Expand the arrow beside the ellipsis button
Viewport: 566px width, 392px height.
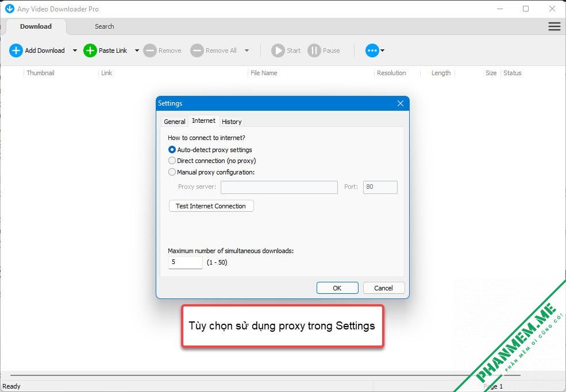pyautogui.click(x=382, y=51)
